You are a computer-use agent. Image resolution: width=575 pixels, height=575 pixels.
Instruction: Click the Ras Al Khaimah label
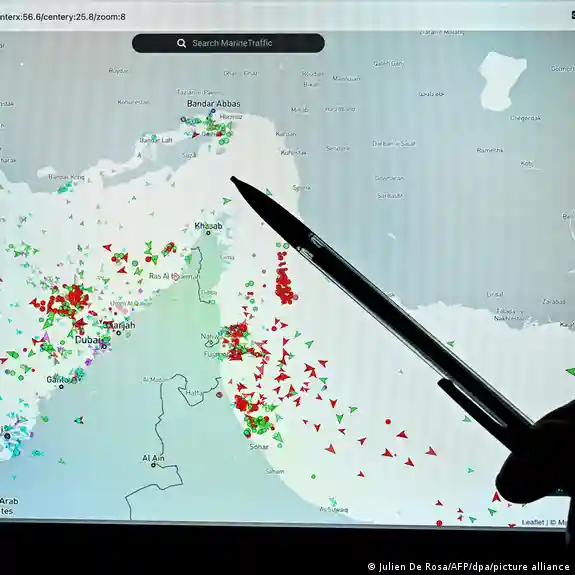[175, 276]
